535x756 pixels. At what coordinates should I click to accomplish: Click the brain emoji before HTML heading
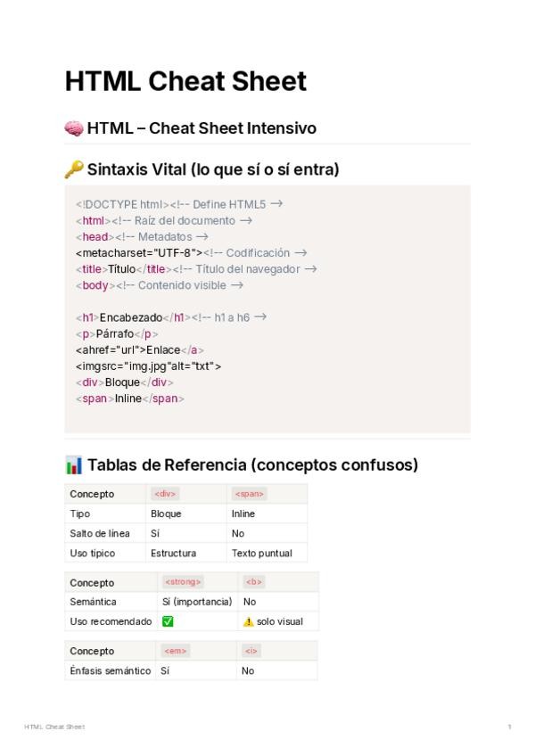pos(74,128)
